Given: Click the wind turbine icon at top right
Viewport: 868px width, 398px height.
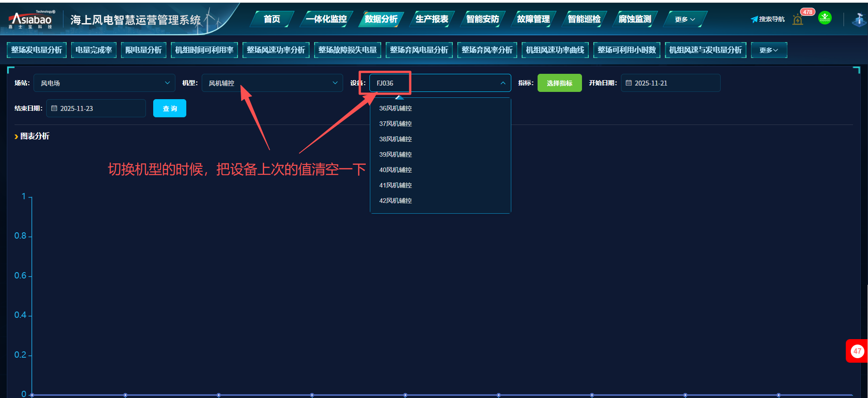Looking at the screenshot, I should click(859, 19).
